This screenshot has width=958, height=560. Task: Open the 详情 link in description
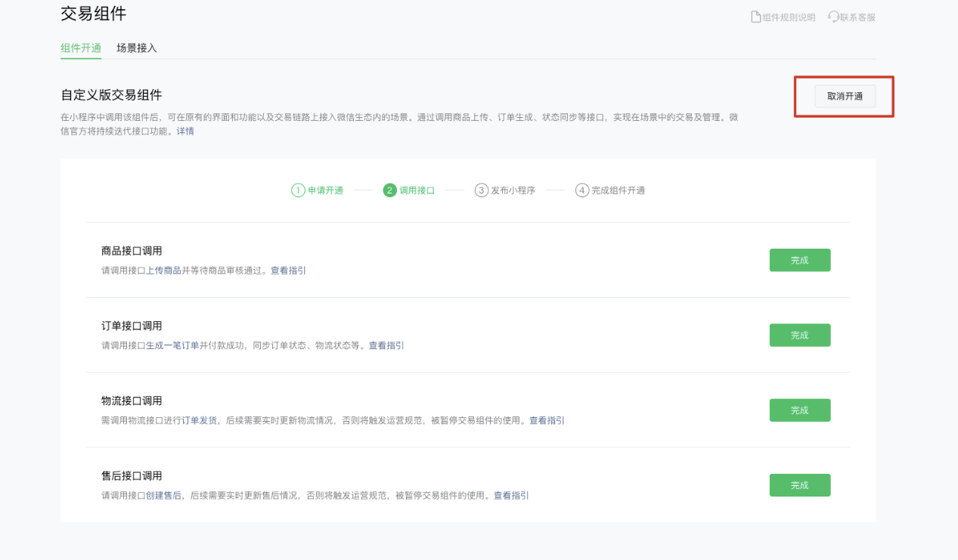click(185, 131)
